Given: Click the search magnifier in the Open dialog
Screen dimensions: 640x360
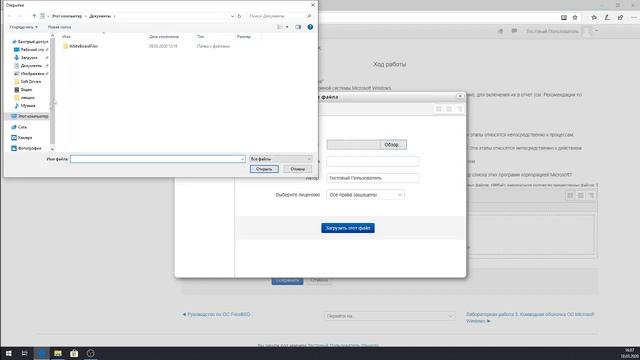Looking at the screenshot, I should (309, 16).
